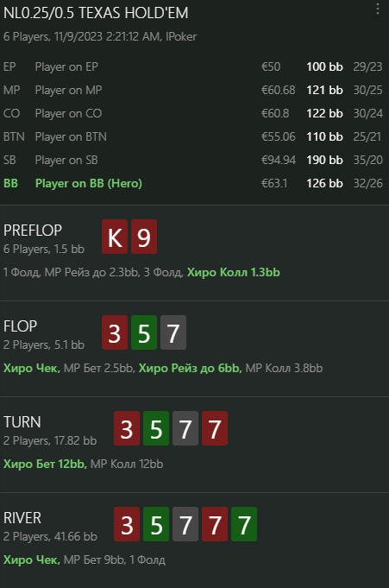The image size is (389, 588).
Task: Select the Player on BTN row
Action: click(x=193, y=136)
